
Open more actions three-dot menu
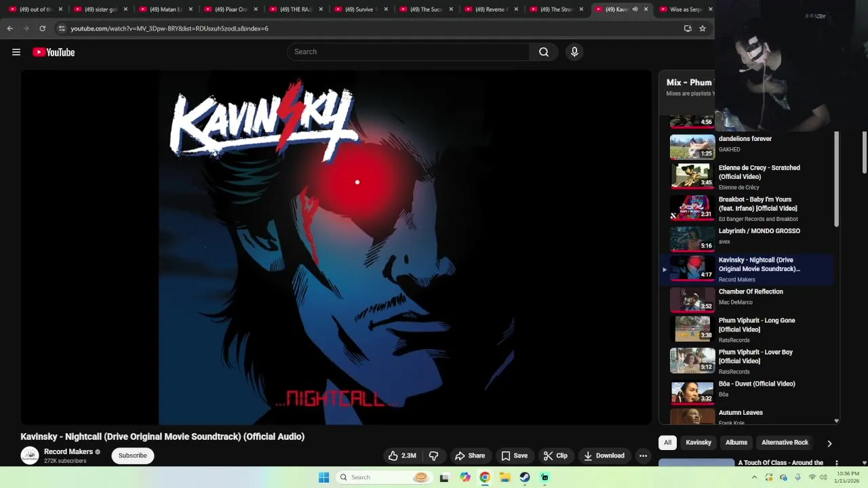click(643, 455)
